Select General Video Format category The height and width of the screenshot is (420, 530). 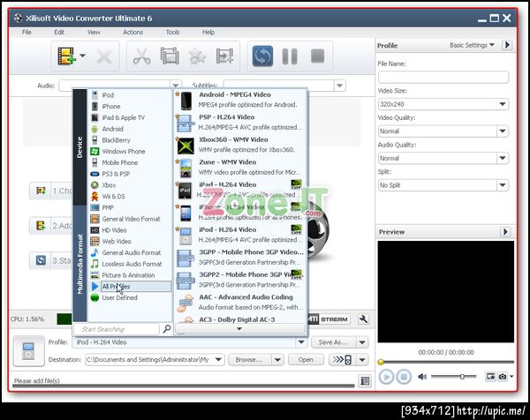pyautogui.click(x=131, y=219)
